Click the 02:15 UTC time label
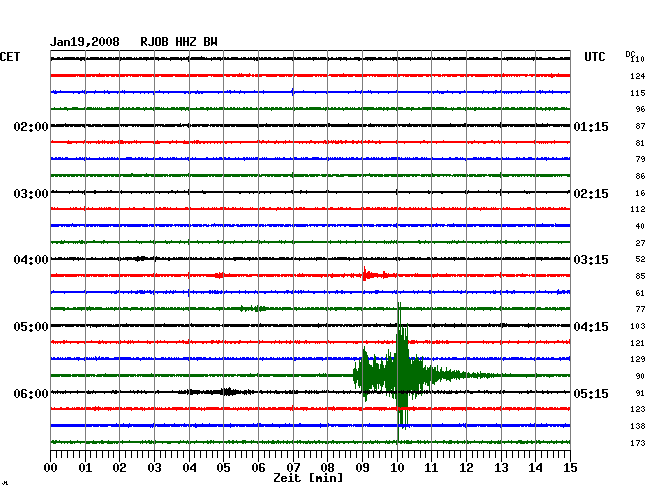 point(591,194)
